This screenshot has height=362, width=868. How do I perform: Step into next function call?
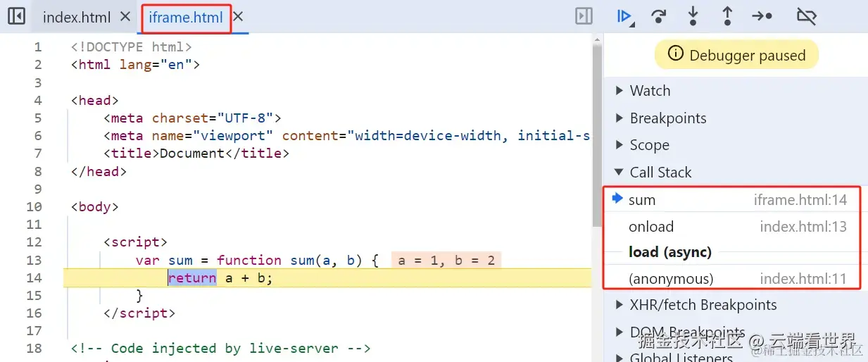[x=693, y=16]
